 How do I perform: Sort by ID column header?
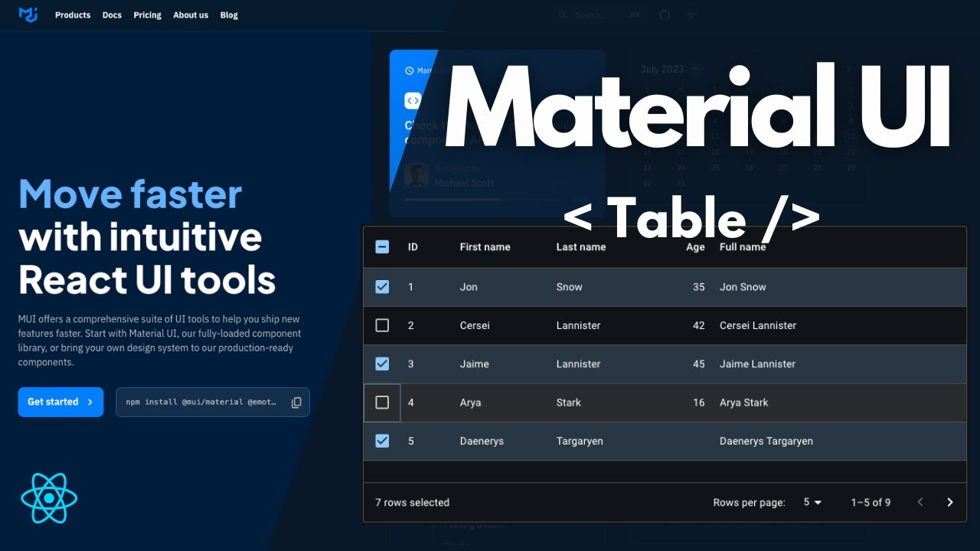click(x=413, y=246)
